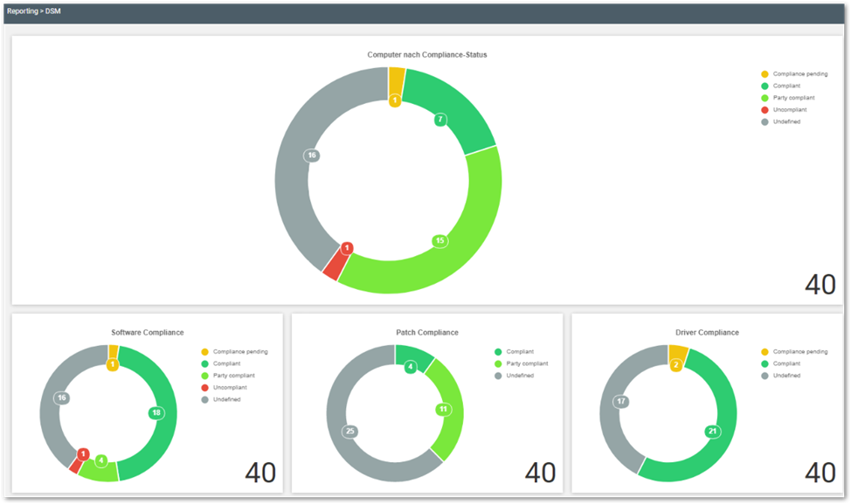Toggle Compliance pending in Software Compliance legend
Screen dimensions: 851x504
coord(234,351)
